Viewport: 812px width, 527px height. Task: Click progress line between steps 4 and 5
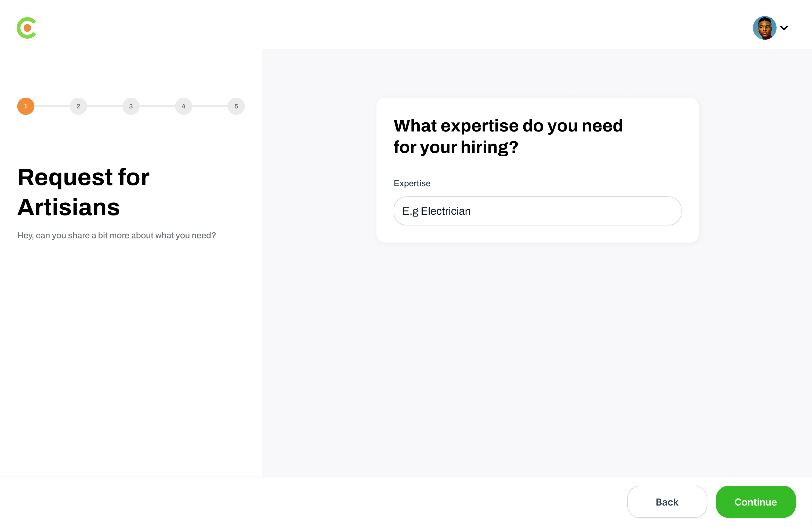click(x=210, y=106)
